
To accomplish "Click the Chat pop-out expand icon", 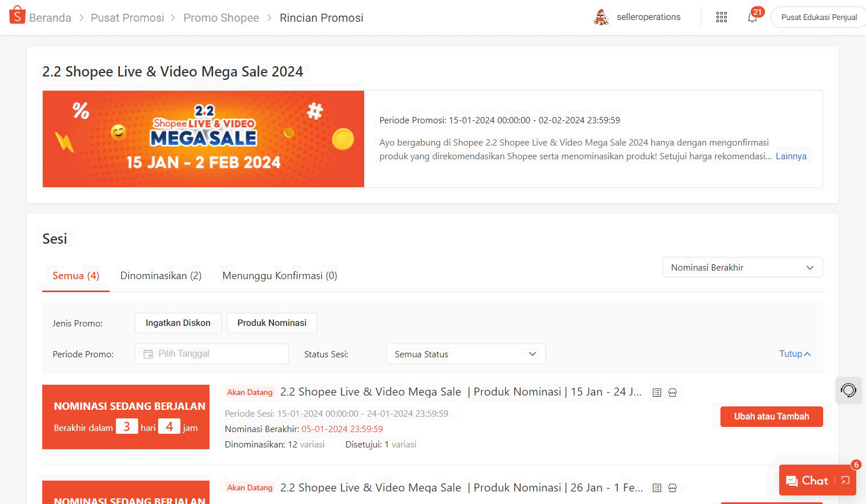I will (845, 480).
